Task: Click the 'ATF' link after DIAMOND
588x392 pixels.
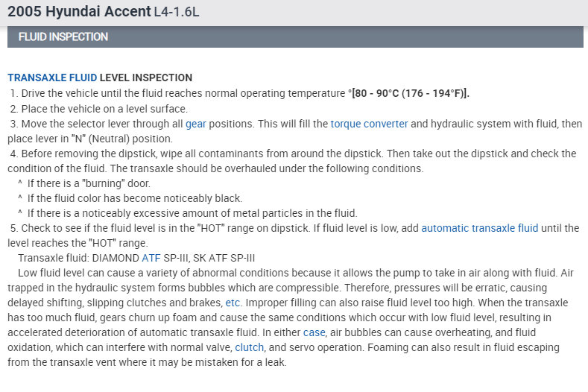Action: click(x=151, y=258)
